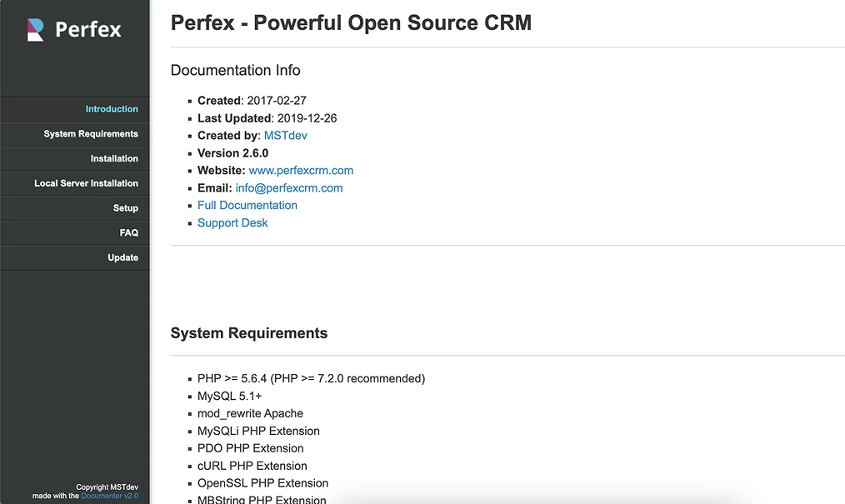Image resolution: width=845 pixels, height=504 pixels.
Task: Click the 'Copyright MSTdev' footer text
Action: (x=107, y=487)
